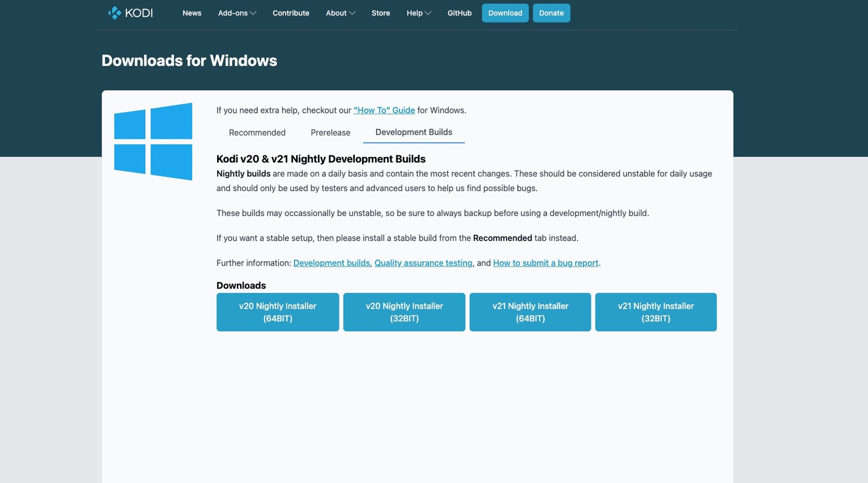The height and width of the screenshot is (483, 868).
Task: Click the large Windows logo image
Action: tap(153, 141)
